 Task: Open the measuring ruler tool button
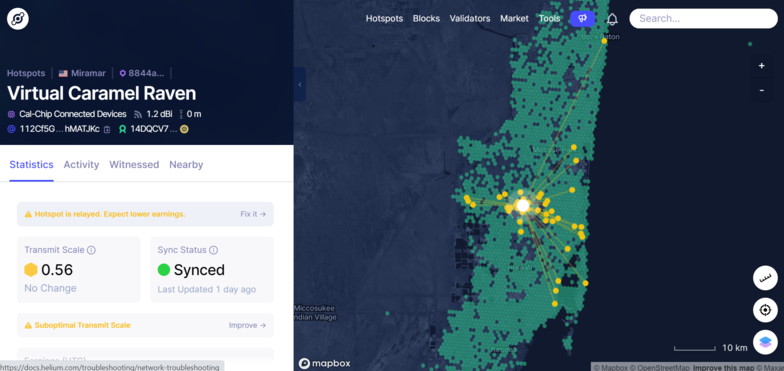click(765, 278)
